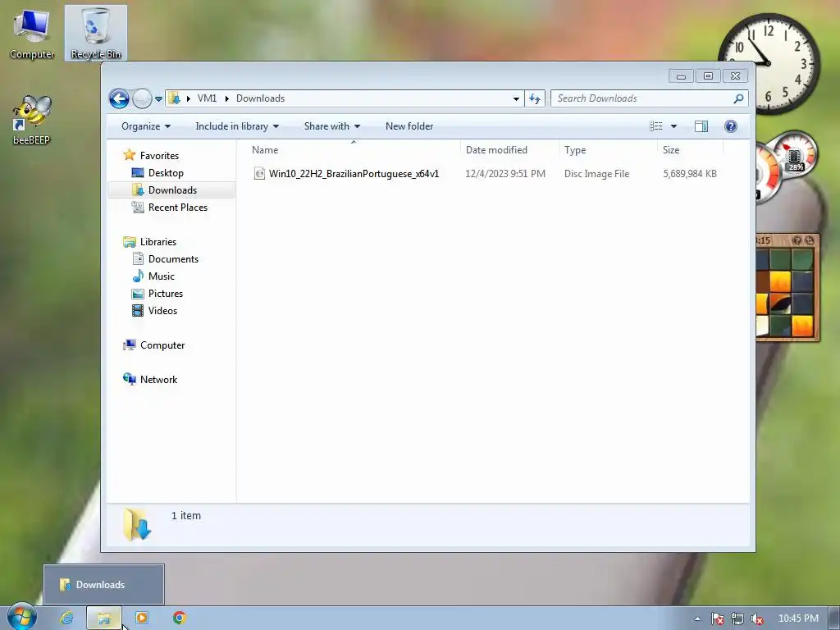Click the search magnifier icon

[739, 98]
